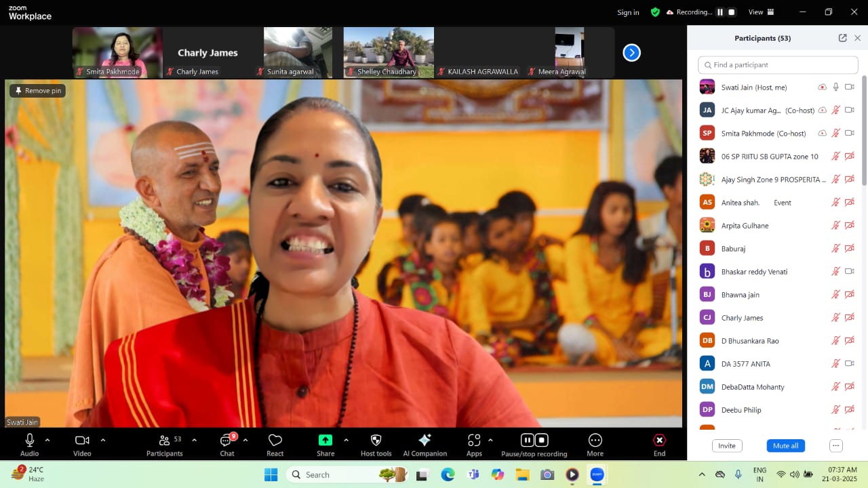Screen dimensions: 868x488
Task: Toggle the Audio microphone mute
Action: tap(30, 441)
